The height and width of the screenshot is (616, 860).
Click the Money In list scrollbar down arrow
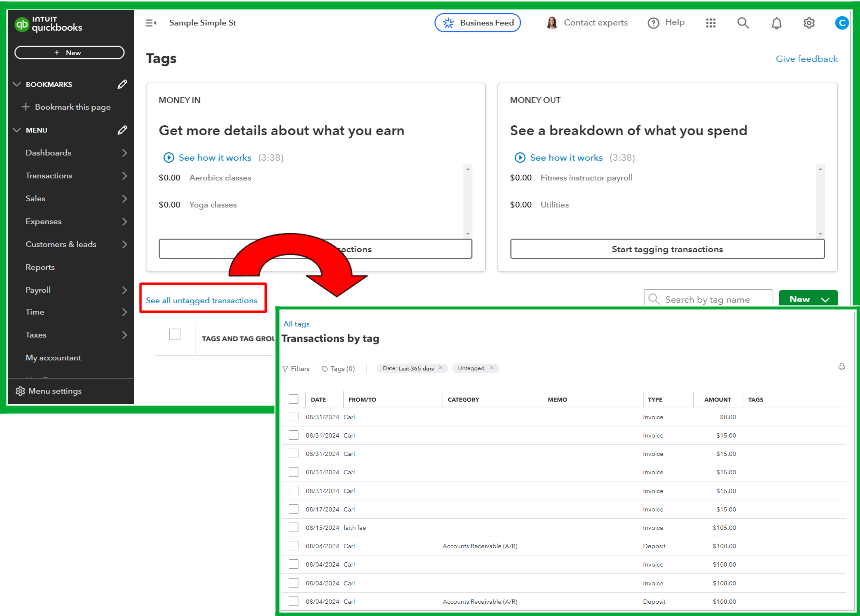pos(468,234)
